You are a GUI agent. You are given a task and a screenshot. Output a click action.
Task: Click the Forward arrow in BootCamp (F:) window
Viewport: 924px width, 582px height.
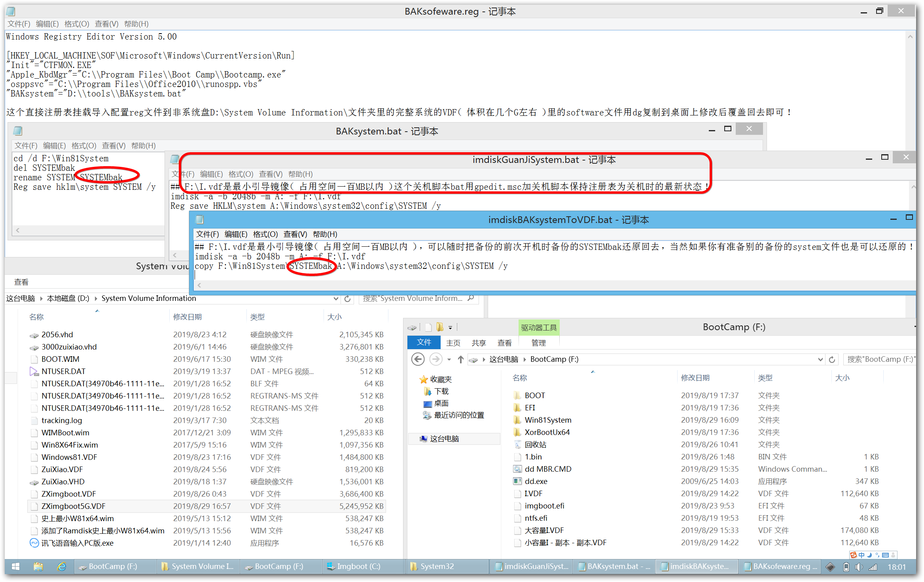click(x=436, y=359)
